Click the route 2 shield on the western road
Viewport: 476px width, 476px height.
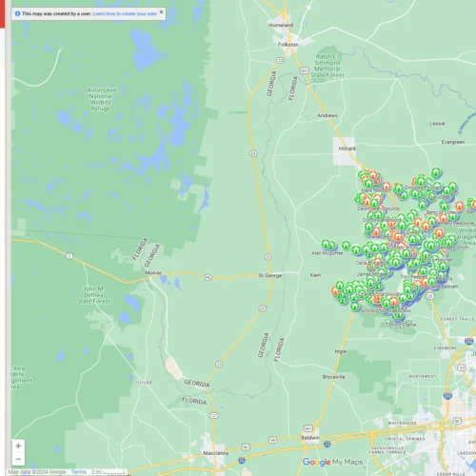point(69,256)
